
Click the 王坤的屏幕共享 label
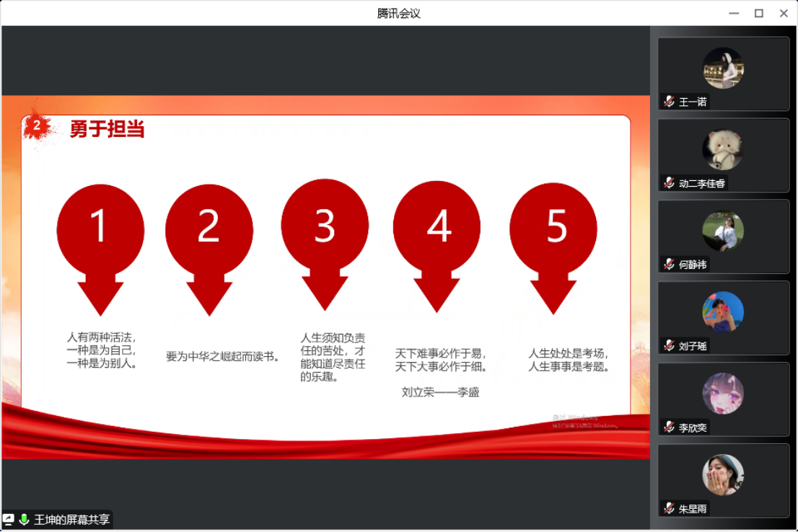(x=72, y=519)
